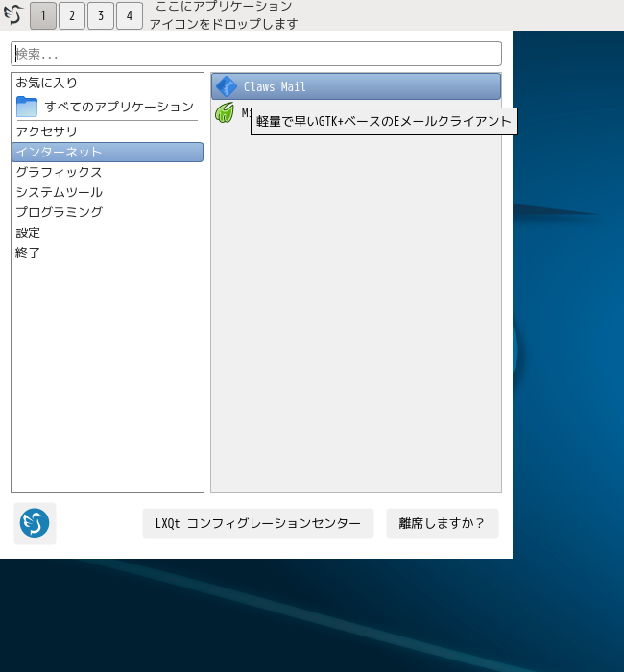The image size is (624, 672).
Task: Open すべてのアプリケーション category
Action: [108, 107]
